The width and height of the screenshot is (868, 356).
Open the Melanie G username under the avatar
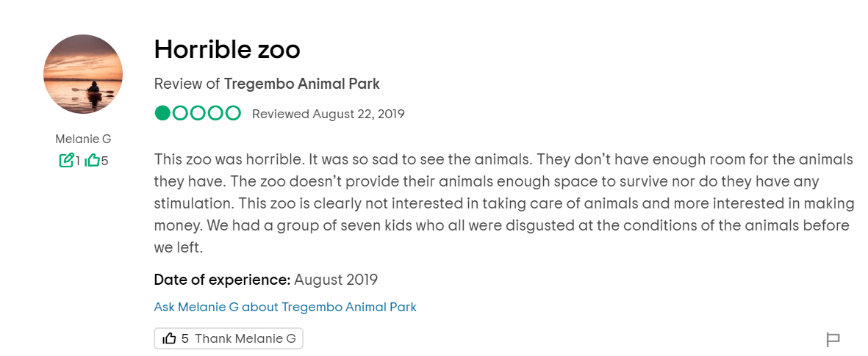pyautogui.click(x=83, y=139)
